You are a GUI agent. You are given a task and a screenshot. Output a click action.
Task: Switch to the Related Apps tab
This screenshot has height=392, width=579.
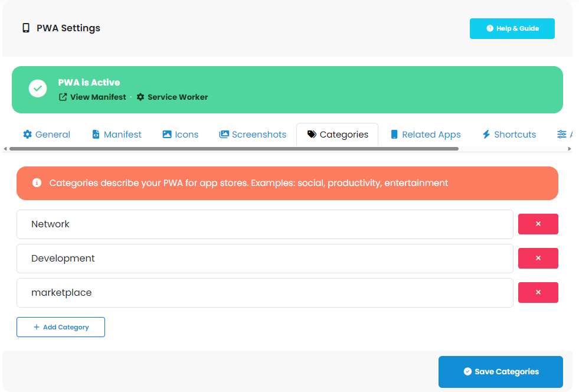tap(425, 134)
